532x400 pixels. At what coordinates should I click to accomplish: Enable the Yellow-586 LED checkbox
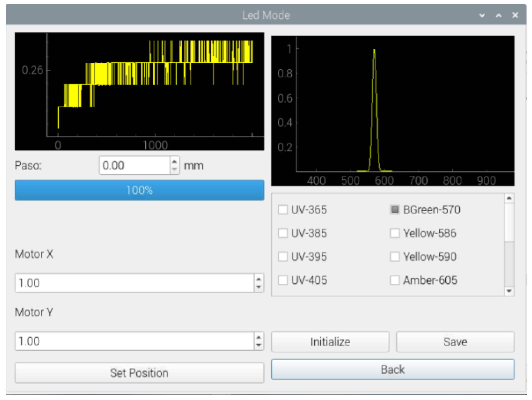(395, 233)
